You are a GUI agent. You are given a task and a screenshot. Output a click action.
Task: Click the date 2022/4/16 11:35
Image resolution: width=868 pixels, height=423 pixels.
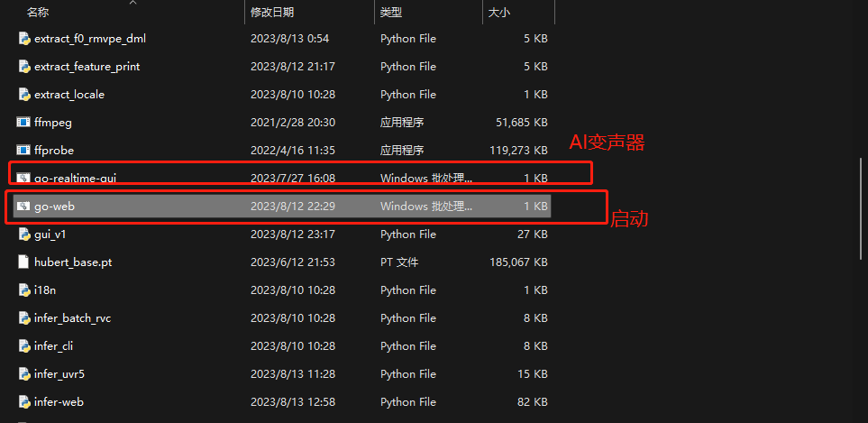click(x=292, y=150)
